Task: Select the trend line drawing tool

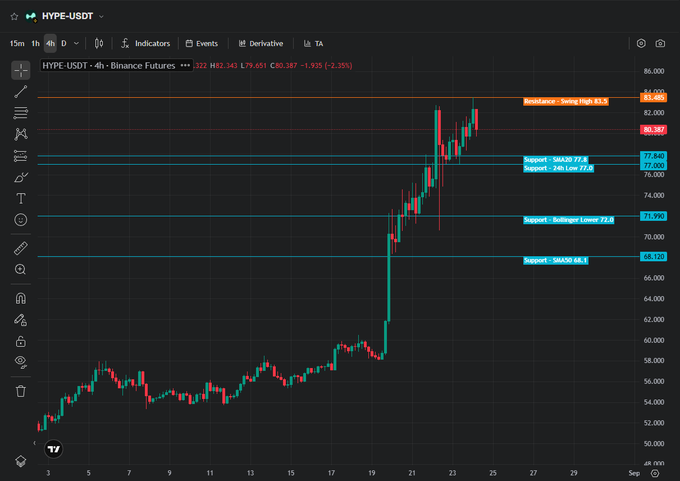Action: (20, 92)
